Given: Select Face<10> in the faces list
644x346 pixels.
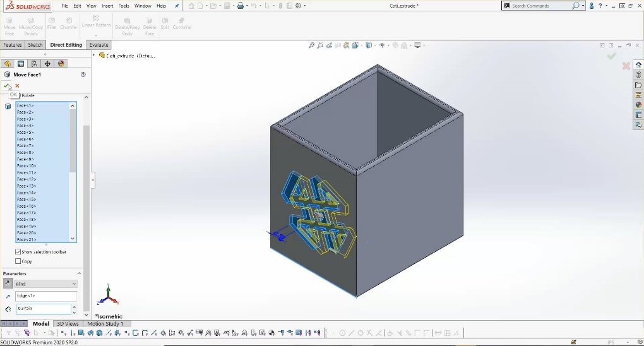Looking at the screenshot, I should (x=27, y=165).
